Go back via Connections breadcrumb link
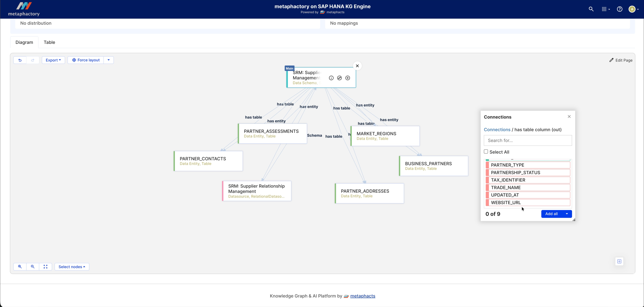 pos(497,129)
